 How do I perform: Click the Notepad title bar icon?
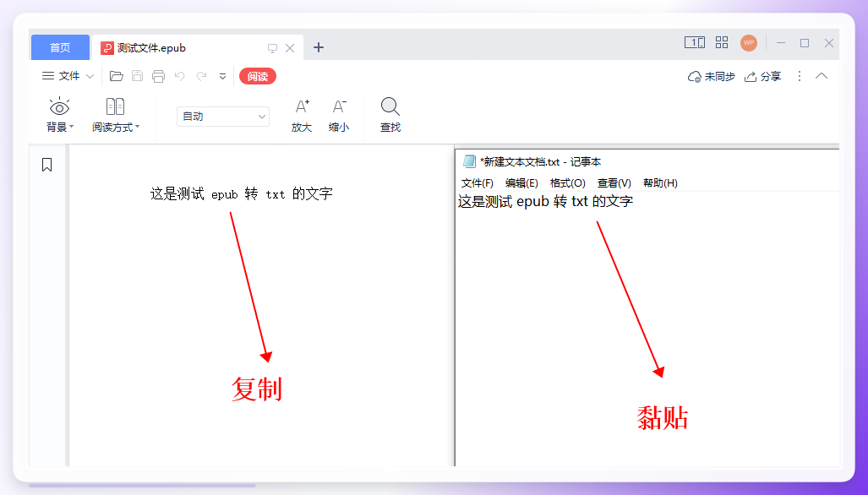(x=469, y=161)
